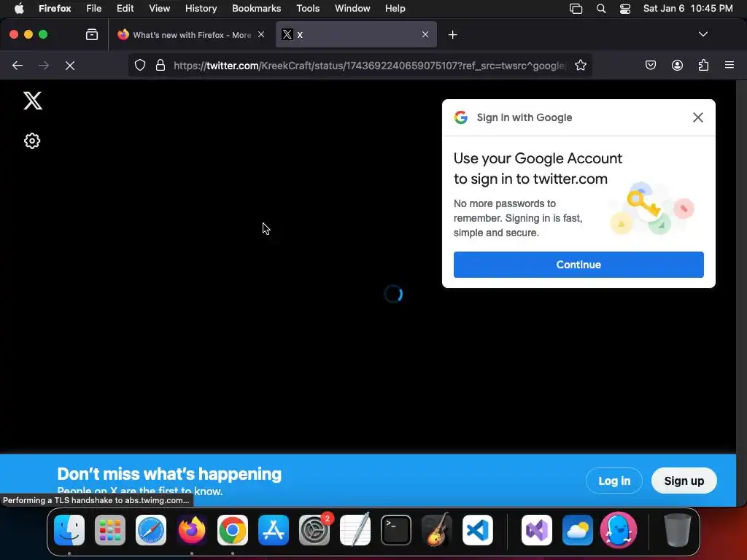
Task: Open App Store from the Dock
Action: click(x=274, y=530)
